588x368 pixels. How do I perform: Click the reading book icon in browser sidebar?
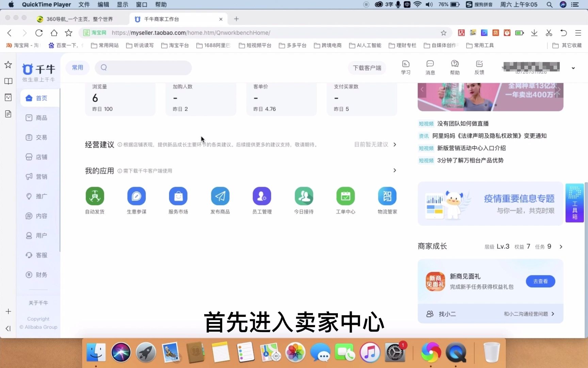coord(8,81)
